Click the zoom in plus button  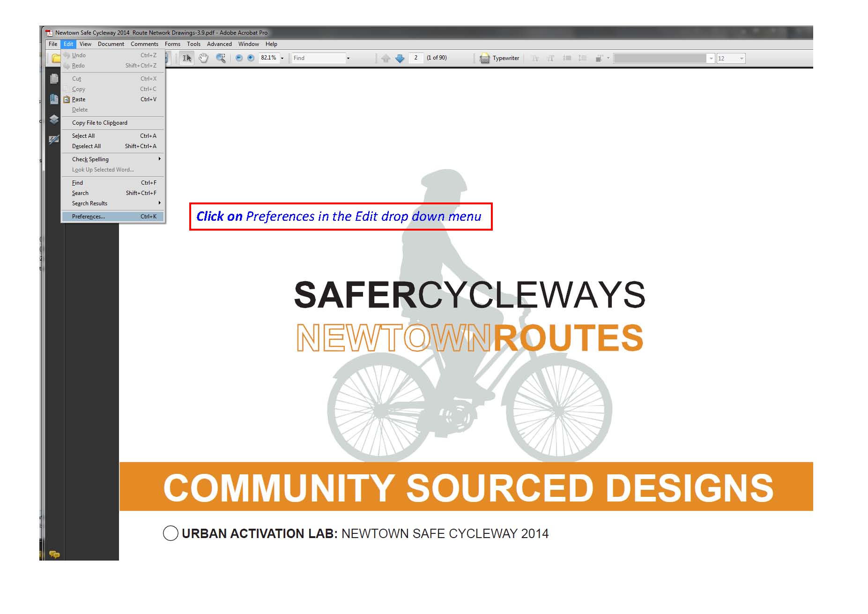click(251, 58)
